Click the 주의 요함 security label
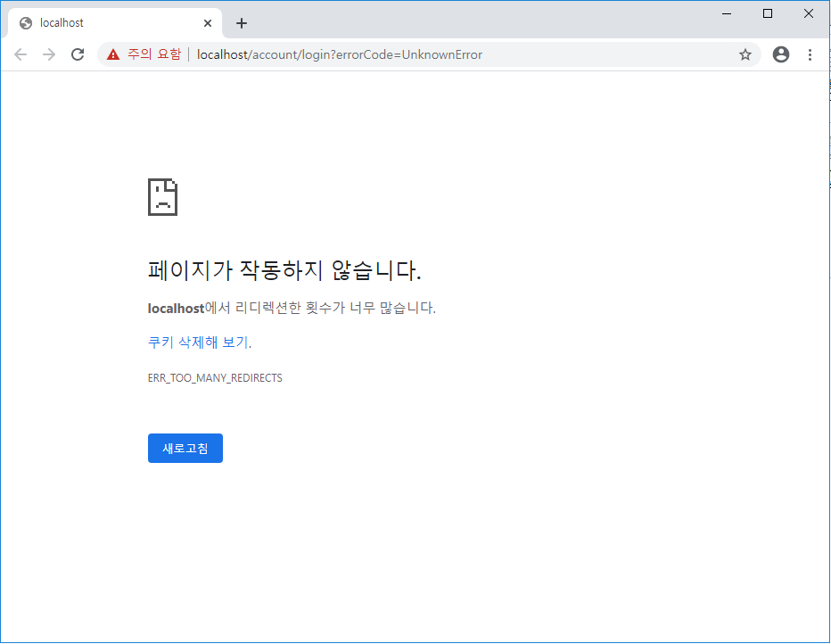This screenshot has width=831, height=644. 154,54
